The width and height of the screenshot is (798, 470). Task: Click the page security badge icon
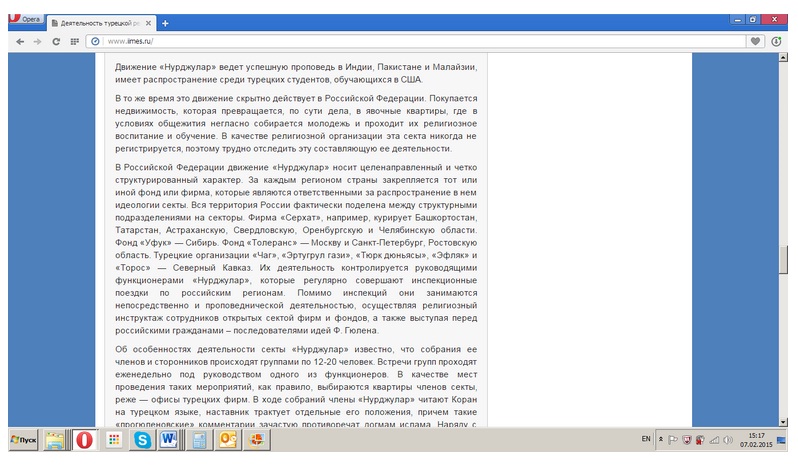[95, 42]
